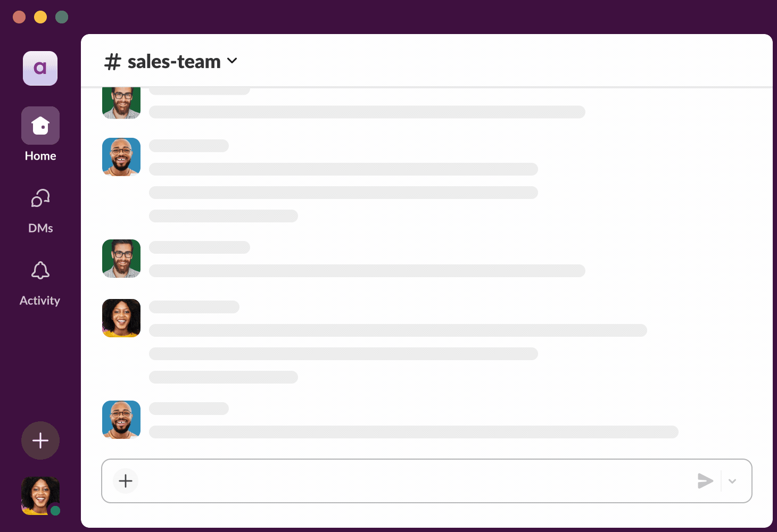
Task: Open the Home view in sidebar
Action: [40, 126]
